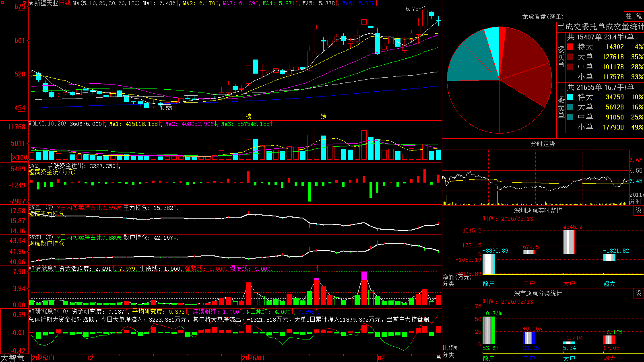
Task: Click the 柱 bar chart view button
Action: point(628,16)
